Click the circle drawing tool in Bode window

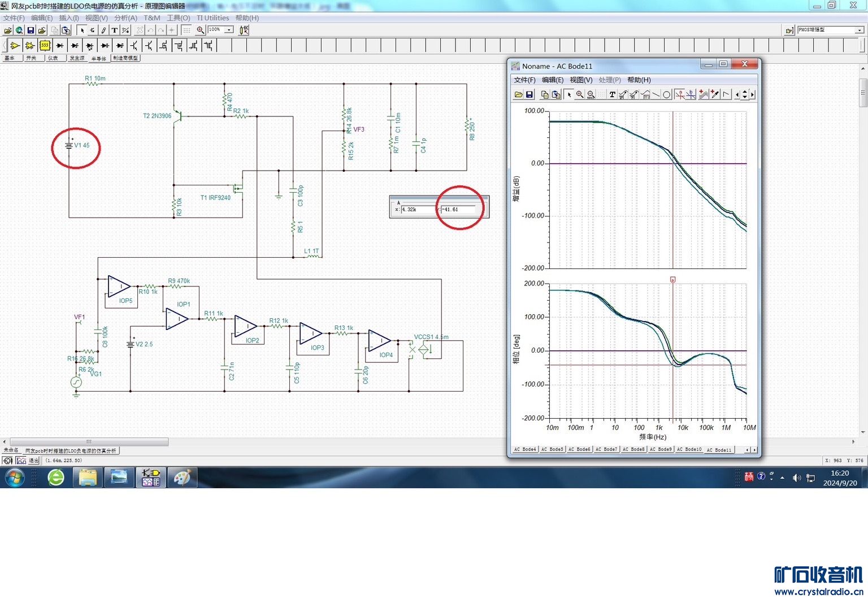tap(667, 95)
